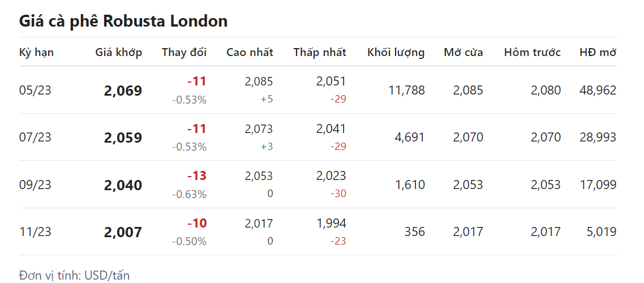Click the 09/23 contract term

(35, 185)
